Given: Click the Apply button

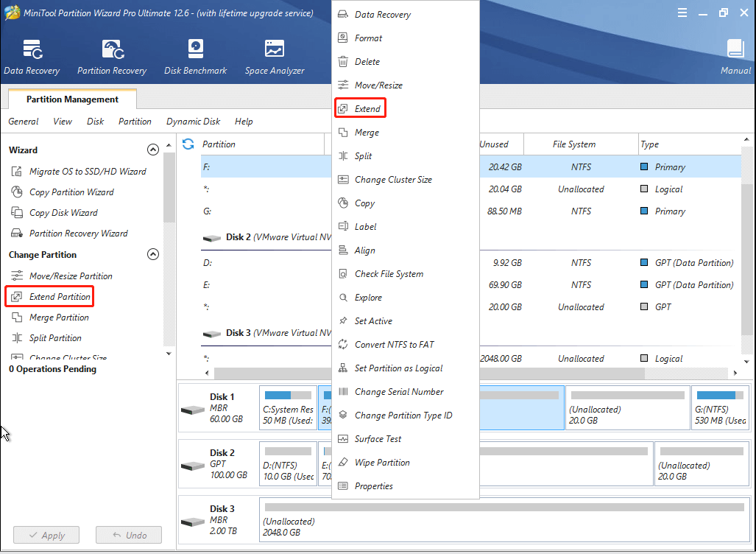Looking at the screenshot, I should point(46,535).
